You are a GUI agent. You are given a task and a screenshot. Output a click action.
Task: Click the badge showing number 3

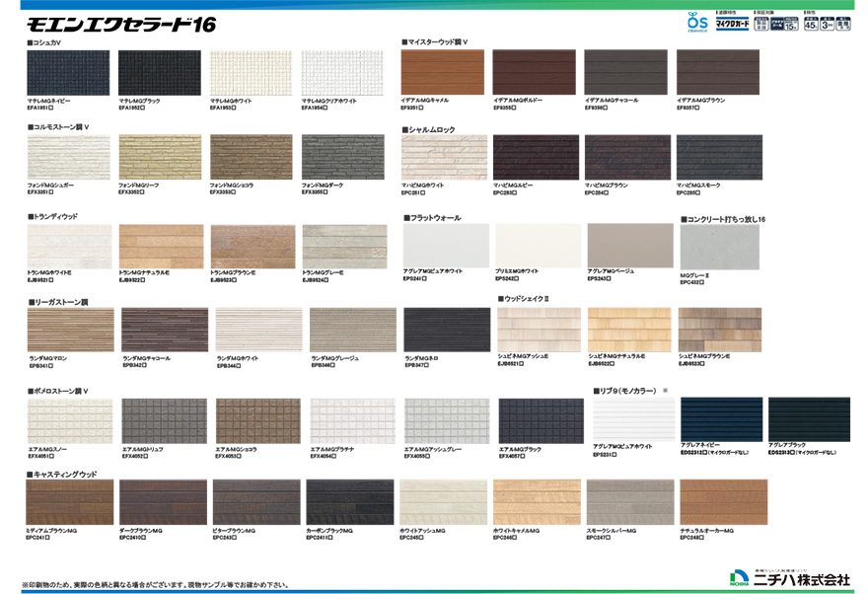click(827, 24)
